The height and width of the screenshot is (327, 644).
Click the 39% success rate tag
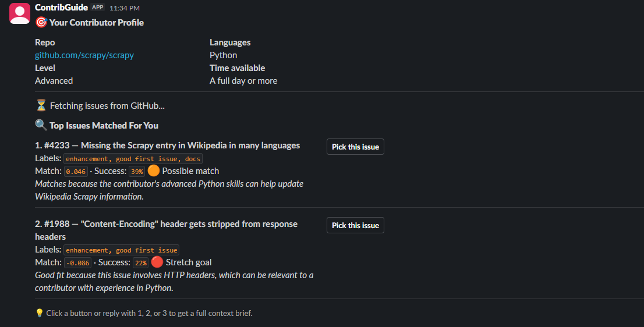[x=137, y=172]
